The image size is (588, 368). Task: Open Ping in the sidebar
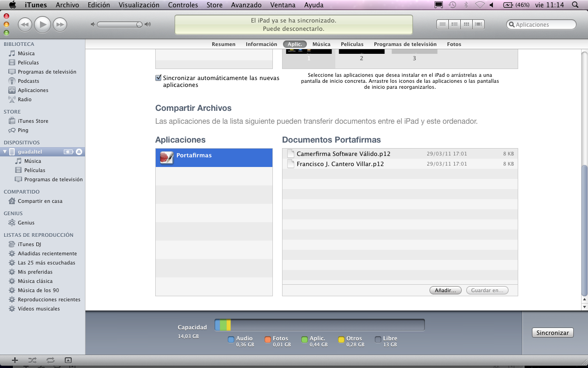(x=23, y=130)
